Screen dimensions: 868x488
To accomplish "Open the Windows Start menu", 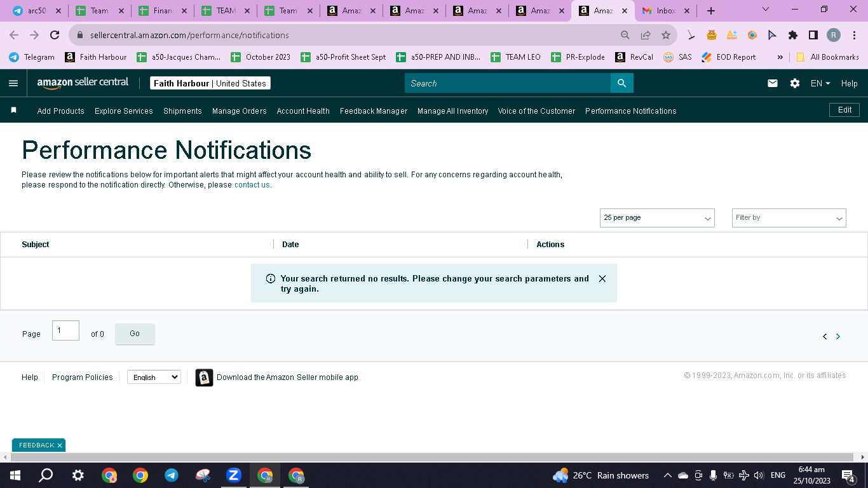I will tap(15, 475).
